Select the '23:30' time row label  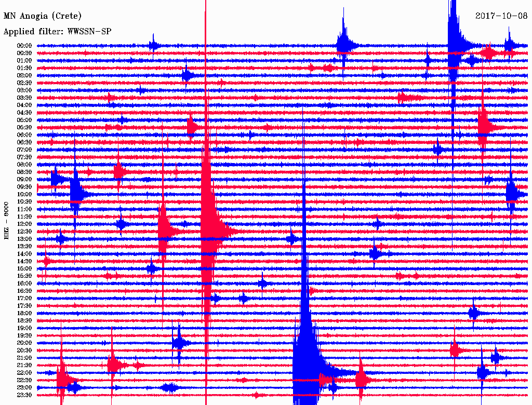coord(24,395)
